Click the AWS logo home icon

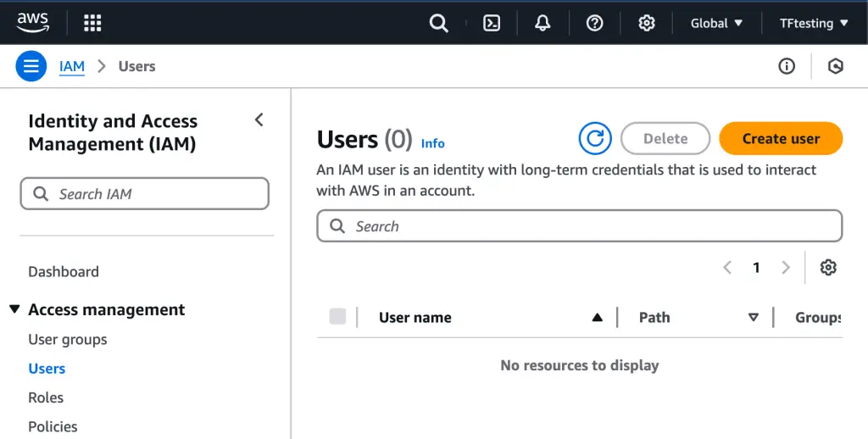[x=33, y=23]
